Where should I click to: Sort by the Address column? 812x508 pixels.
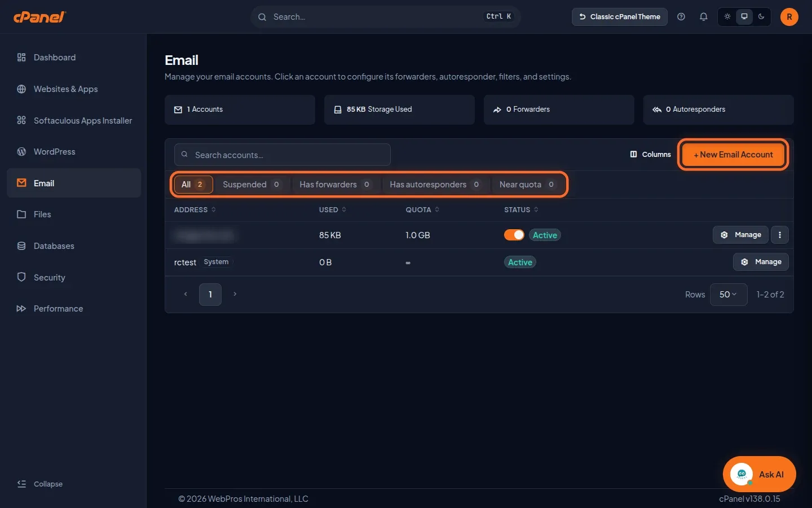coord(195,210)
